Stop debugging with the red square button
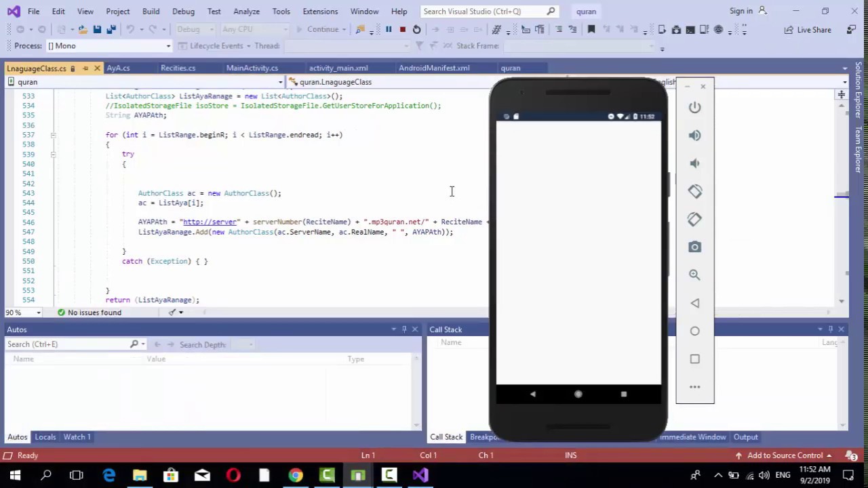 pos(402,29)
